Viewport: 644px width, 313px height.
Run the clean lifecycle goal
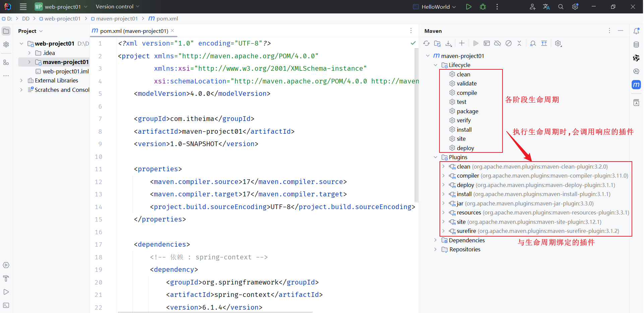(464, 74)
